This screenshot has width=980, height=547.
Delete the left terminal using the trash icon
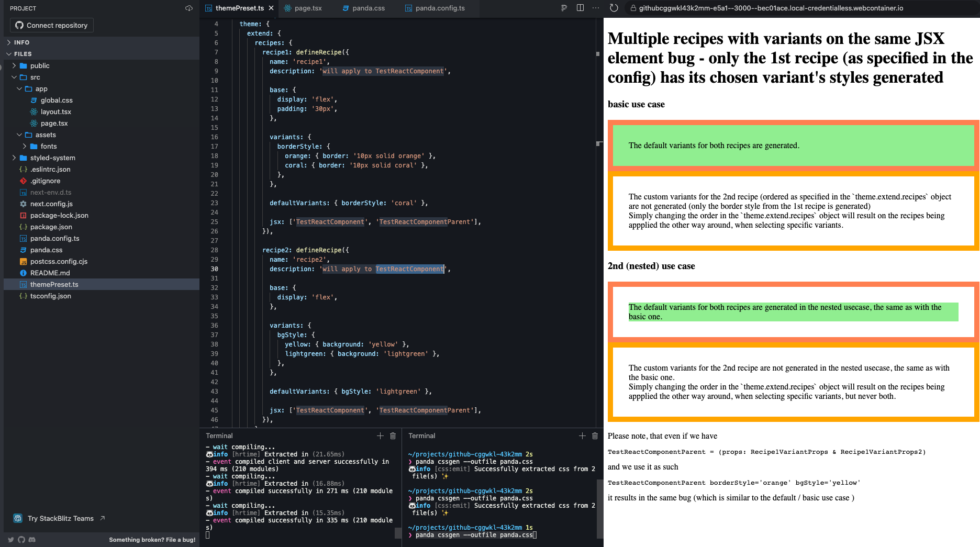coord(393,436)
